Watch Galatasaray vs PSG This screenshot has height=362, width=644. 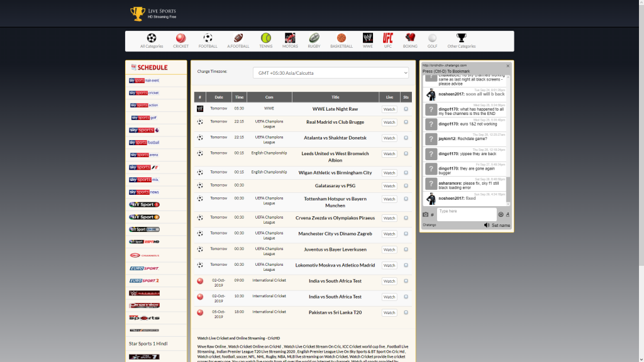(x=389, y=186)
